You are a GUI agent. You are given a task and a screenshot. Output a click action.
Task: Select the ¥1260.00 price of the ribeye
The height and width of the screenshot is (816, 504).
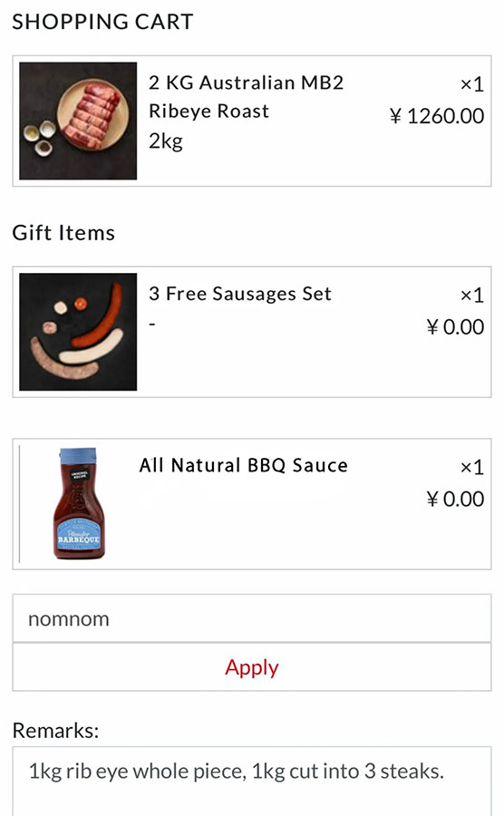(437, 116)
